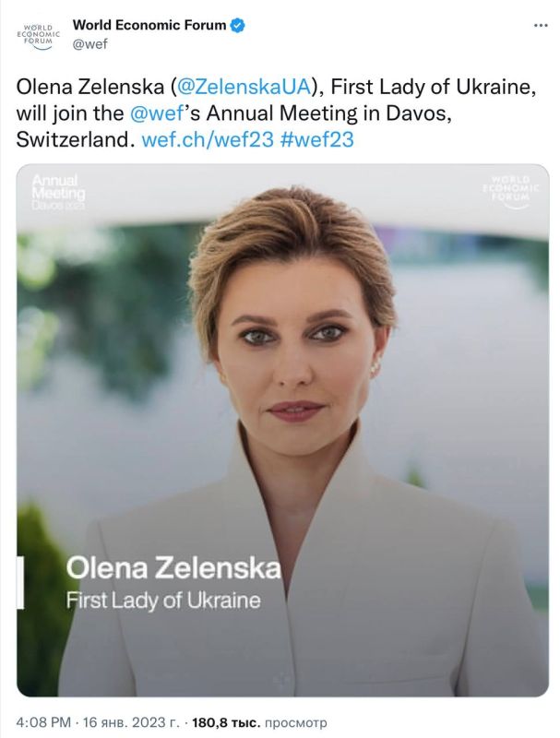Click the white accent bar beside the caption
Viewport: 560px width, 738px height.
click(x=20, y=582)
